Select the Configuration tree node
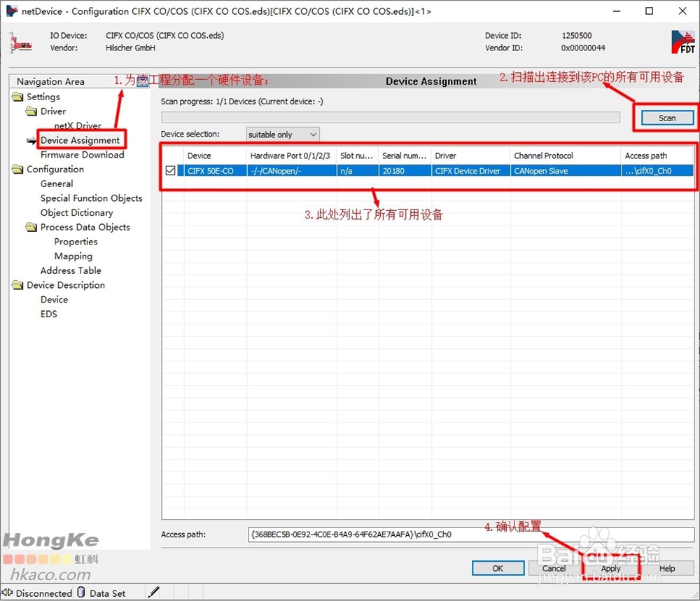 [x=55, y=170]
